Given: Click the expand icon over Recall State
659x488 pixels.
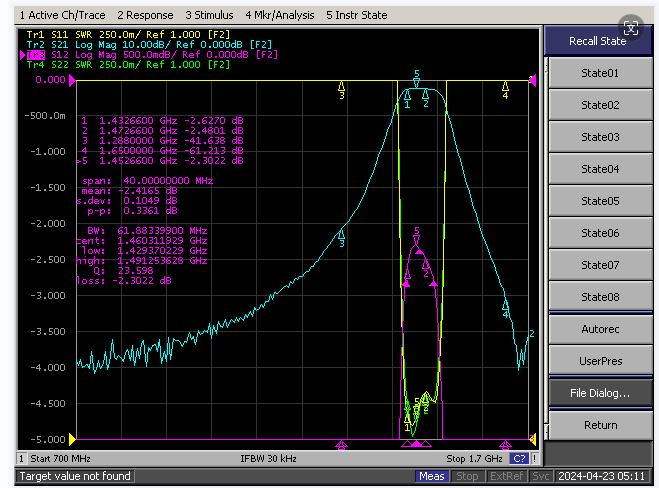Looking at the screenshot, I should click(x=631, y=28).
